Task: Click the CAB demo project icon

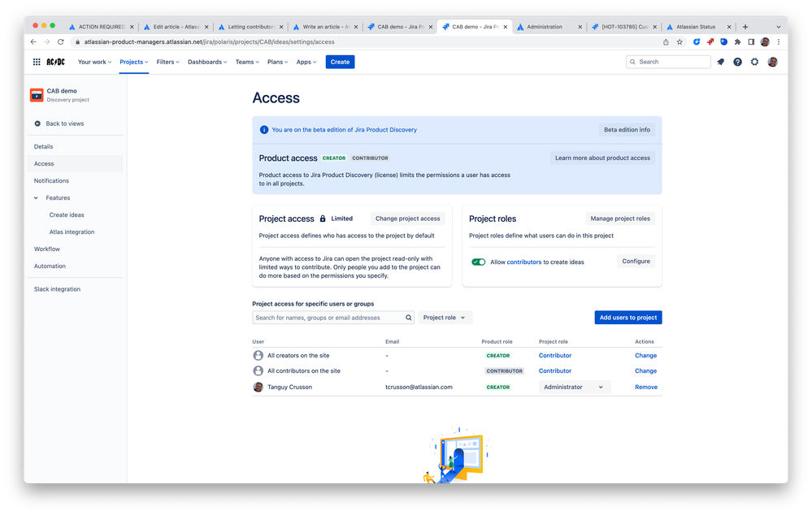Action: pyautogui.click(x=37, y=95)
